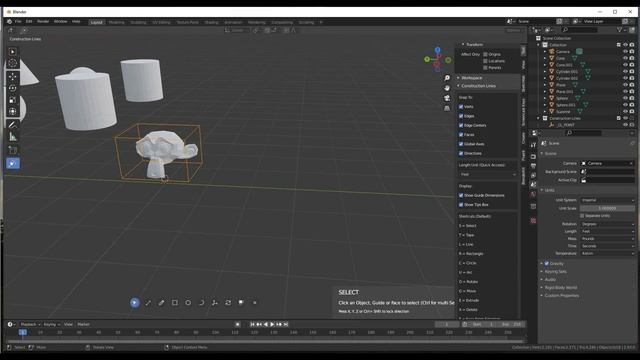Open the Mass units dropdown
The height and width of the screenshot is (360, 640).
(607, 239)
